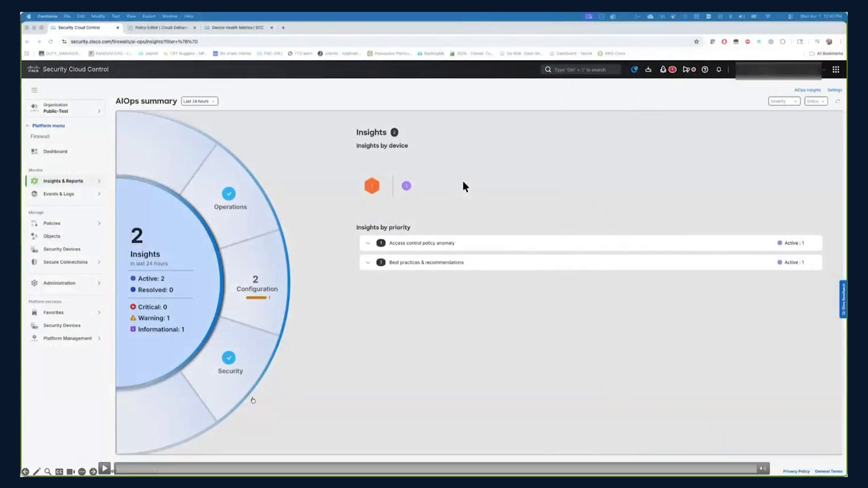
Task: Click the header search field
Action: pos(581,70)
